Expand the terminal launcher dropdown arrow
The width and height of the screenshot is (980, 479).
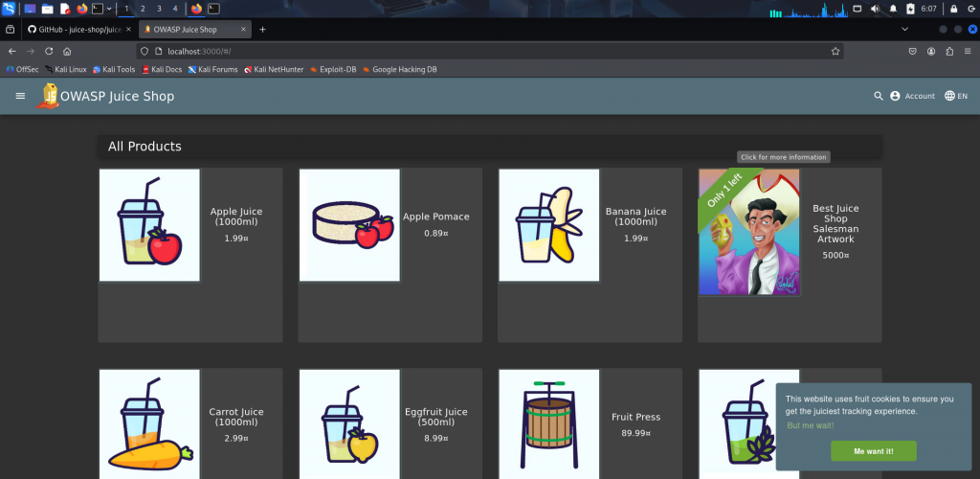[109, 9]
